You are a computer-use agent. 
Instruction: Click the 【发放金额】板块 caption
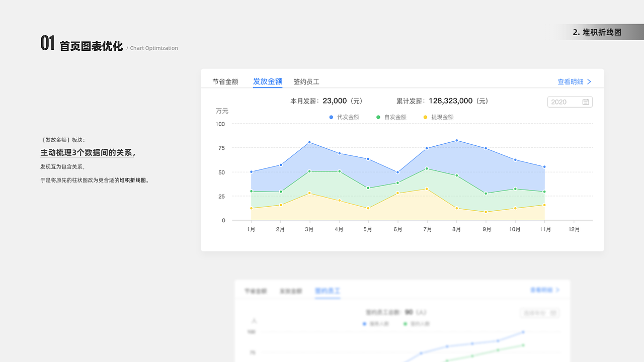pyautogui.click(x=63, y=140)
